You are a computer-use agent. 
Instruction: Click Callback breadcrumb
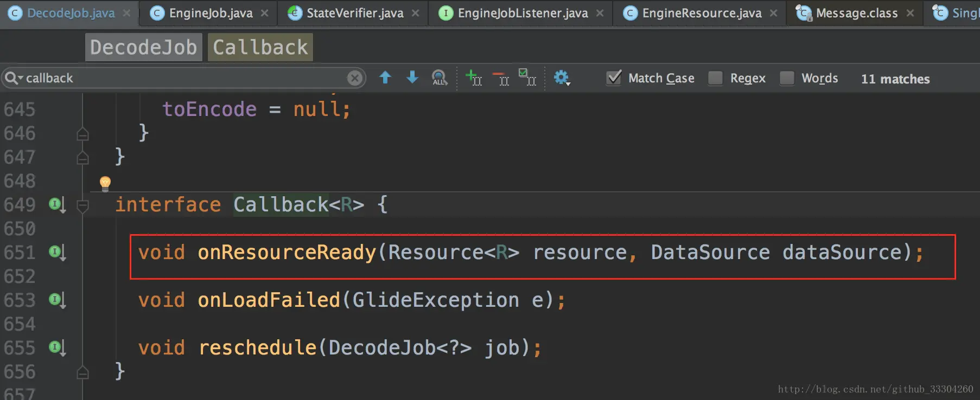point(260,47)
